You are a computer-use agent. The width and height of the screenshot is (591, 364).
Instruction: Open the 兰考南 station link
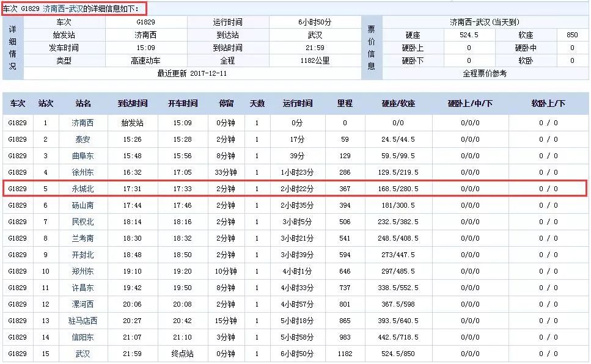pyautogui.click(x=83, y=239)
